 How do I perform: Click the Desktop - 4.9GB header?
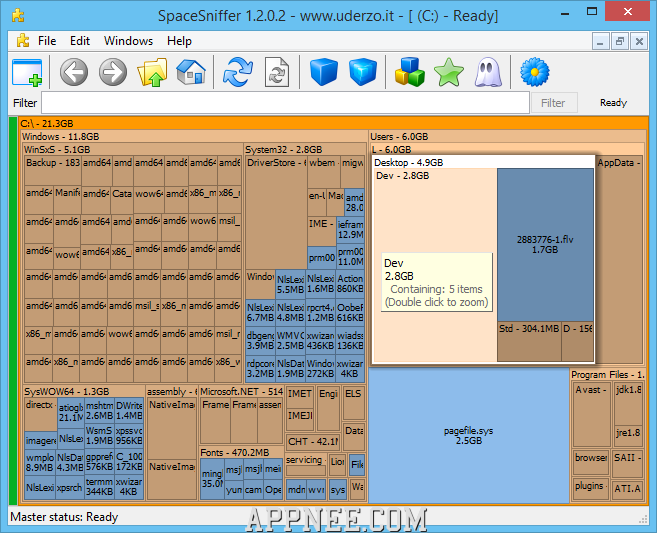(484, 163)
